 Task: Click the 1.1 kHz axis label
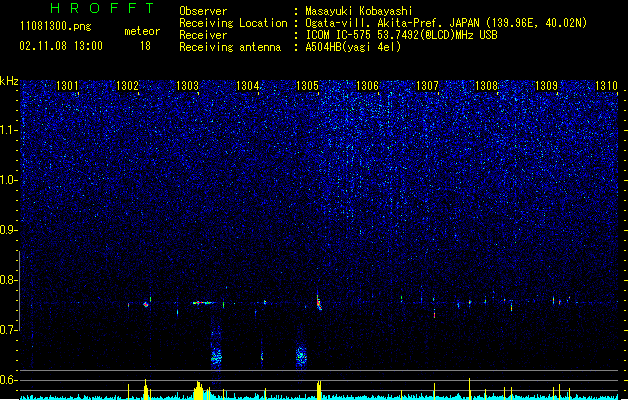click(9, 130)
